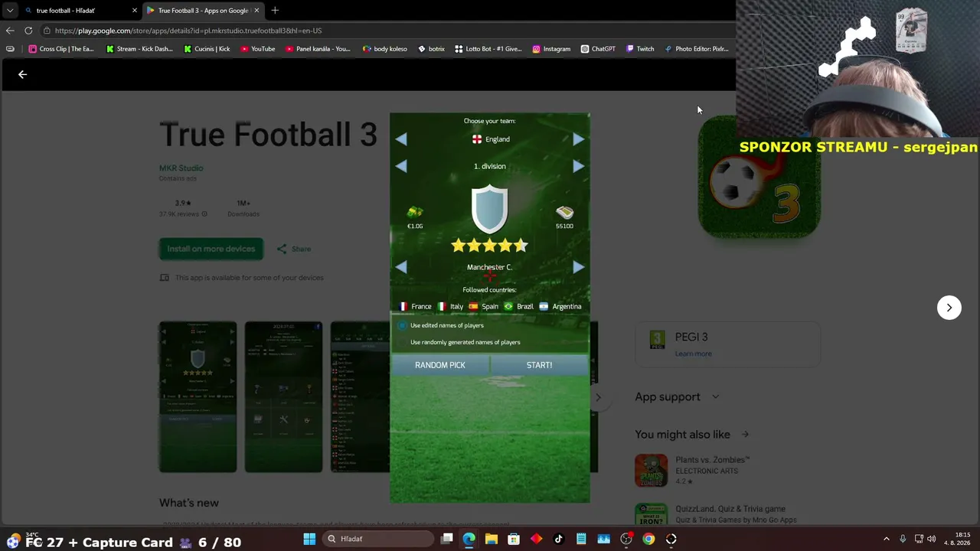Open the Cross Clip bookmark
This screenshot has height=551, width=980.
tap(61, 49)
